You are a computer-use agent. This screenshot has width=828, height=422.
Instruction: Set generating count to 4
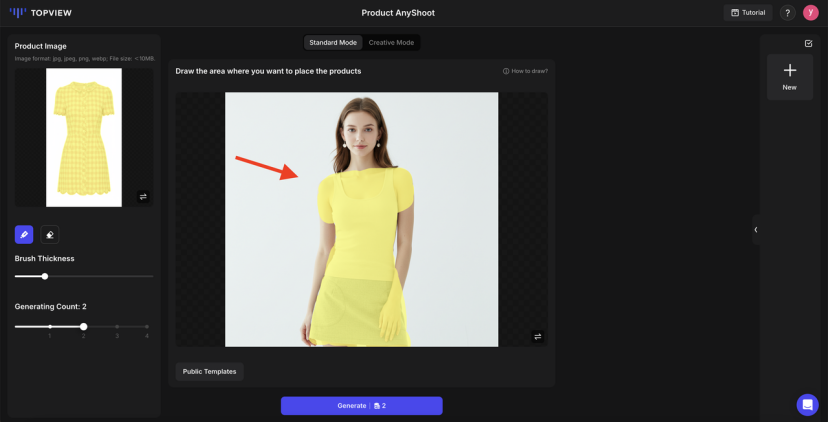(x=147, y=327)
